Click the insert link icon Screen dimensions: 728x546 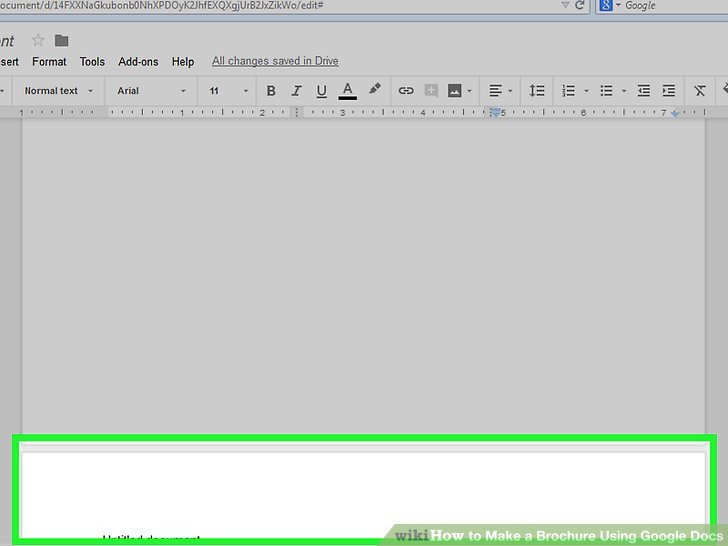pyautogui.click(x=406, y=91)
